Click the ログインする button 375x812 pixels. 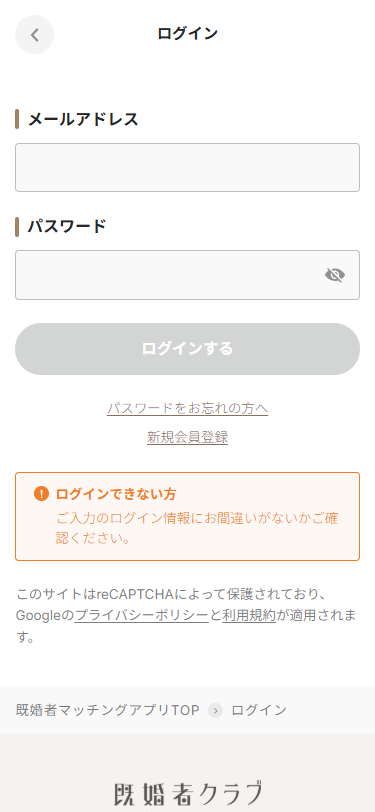(x=188, y=349)
